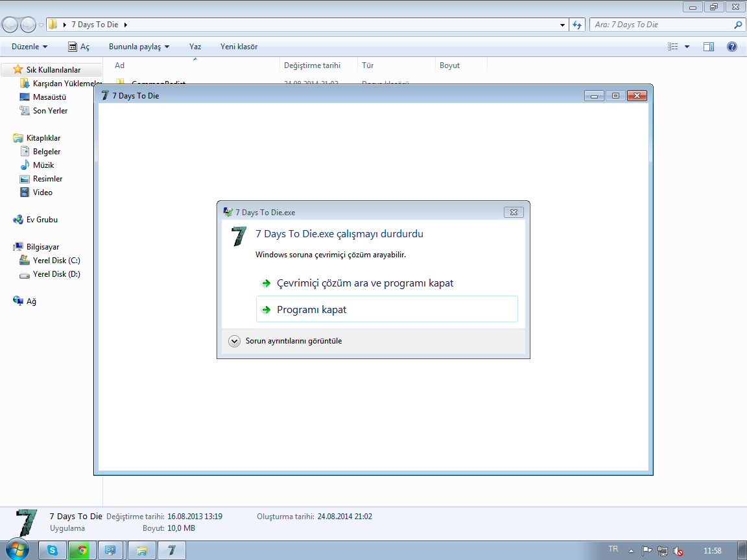The width and height of the screenshot is (747, 560).
Task: Click the Aç toolbar button
Action: click(78, 47)
